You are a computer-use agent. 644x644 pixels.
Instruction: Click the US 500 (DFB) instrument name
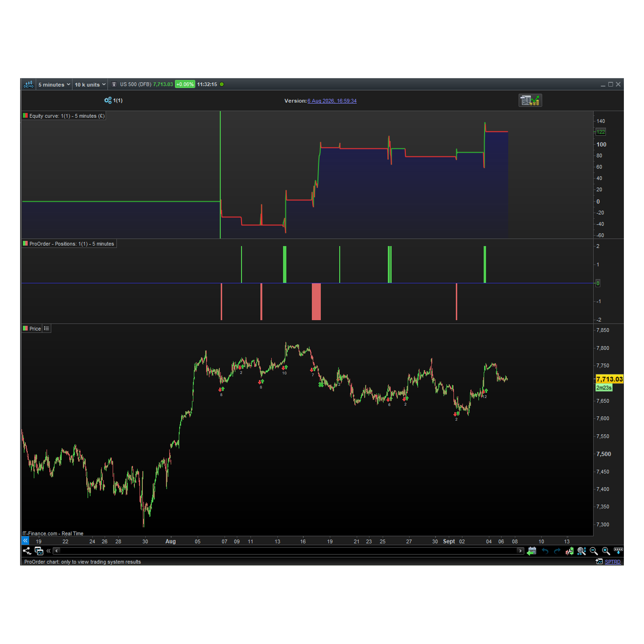(x=136, y=85)
